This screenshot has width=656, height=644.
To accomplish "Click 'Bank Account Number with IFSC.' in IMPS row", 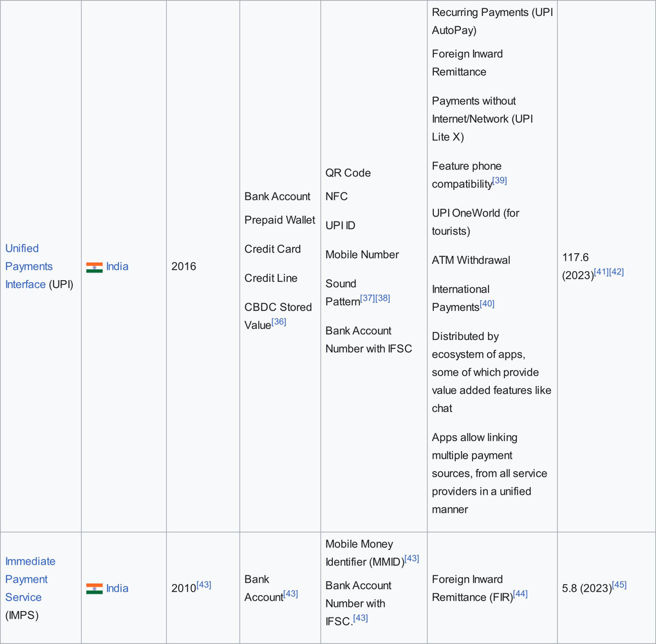I will click(358, 603).
